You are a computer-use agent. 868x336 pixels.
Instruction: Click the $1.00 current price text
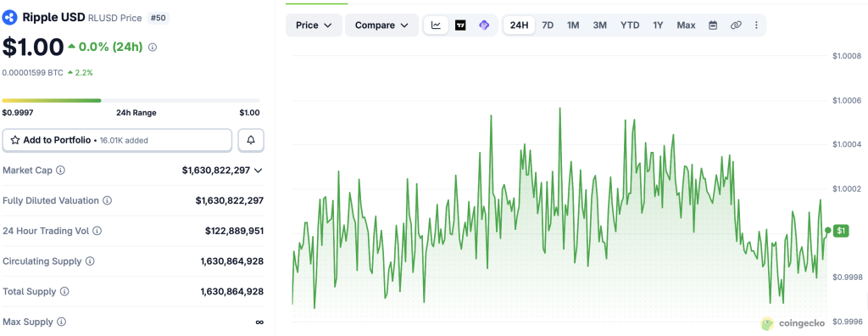click(x=33, y=48)
